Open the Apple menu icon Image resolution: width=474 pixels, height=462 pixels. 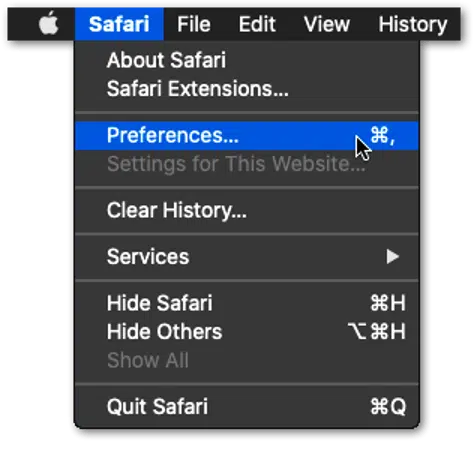49,23
